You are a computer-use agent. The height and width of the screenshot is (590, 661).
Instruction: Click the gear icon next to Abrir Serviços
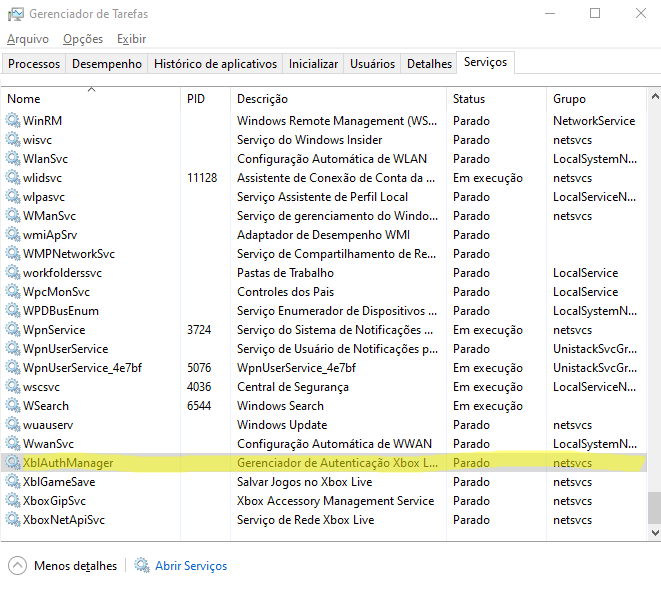coord(142,565)
